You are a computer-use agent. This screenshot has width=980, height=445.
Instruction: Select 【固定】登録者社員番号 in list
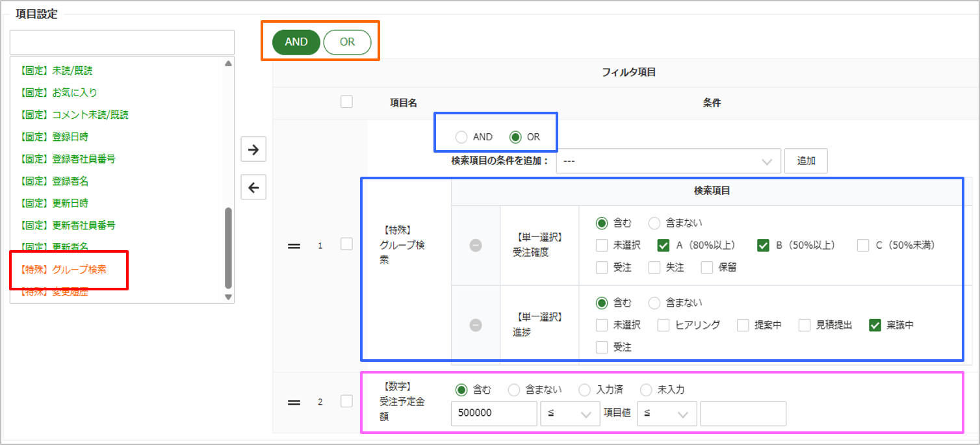tap(68, 159)
